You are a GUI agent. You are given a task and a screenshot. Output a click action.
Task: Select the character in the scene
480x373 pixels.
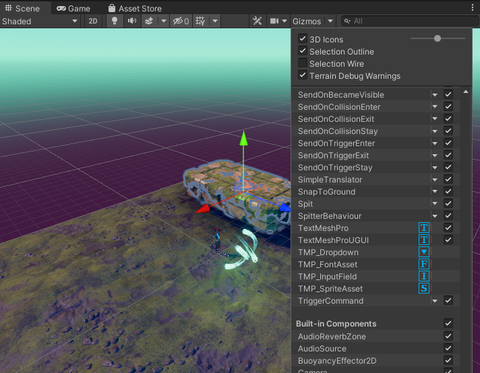(217, 239)
